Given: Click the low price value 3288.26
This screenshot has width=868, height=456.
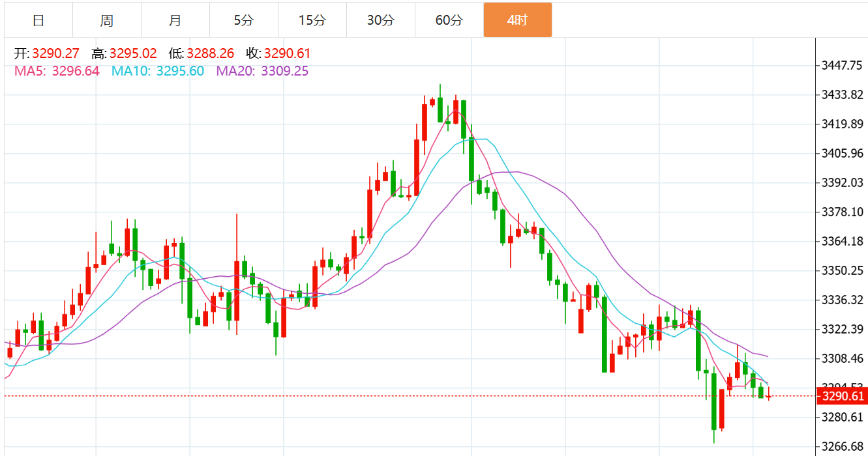Looking at the screenshot, I should point(210,54).
